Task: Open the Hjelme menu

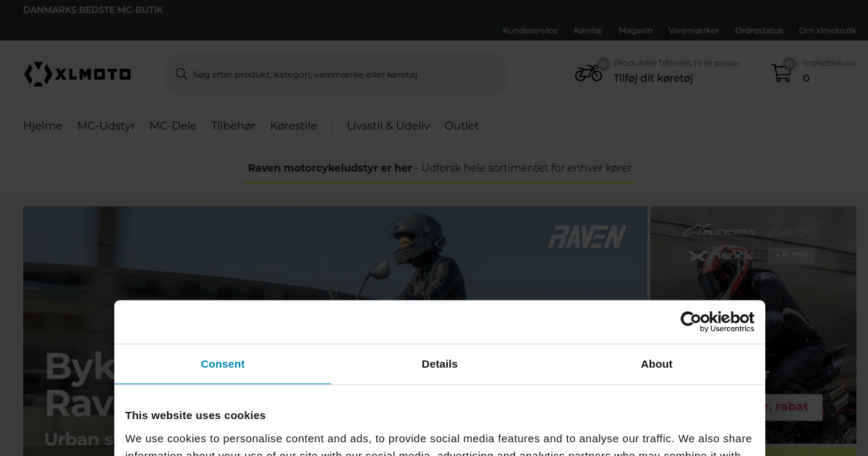Action: pyautogui.click(x=43, y=126)
